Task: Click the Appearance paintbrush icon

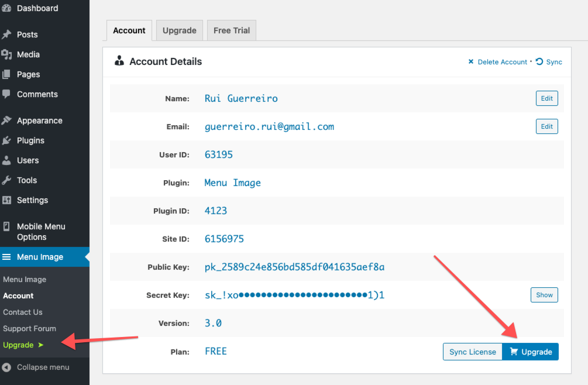Action: (x=6, y=121)
